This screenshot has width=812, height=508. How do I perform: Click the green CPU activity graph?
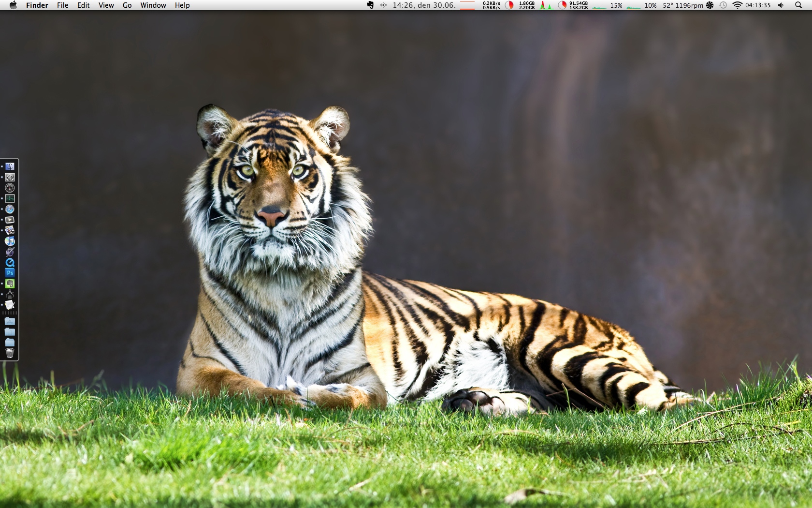click(x=547, y=5)
